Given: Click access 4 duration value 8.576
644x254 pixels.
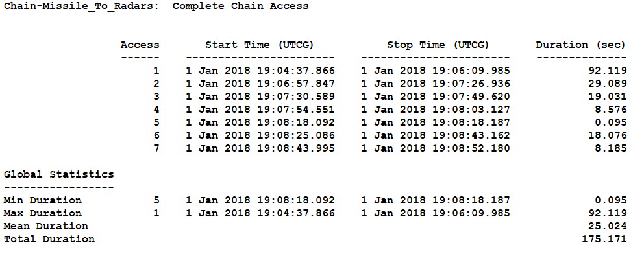Looking at the screenshot, I should tap(611, 110).
